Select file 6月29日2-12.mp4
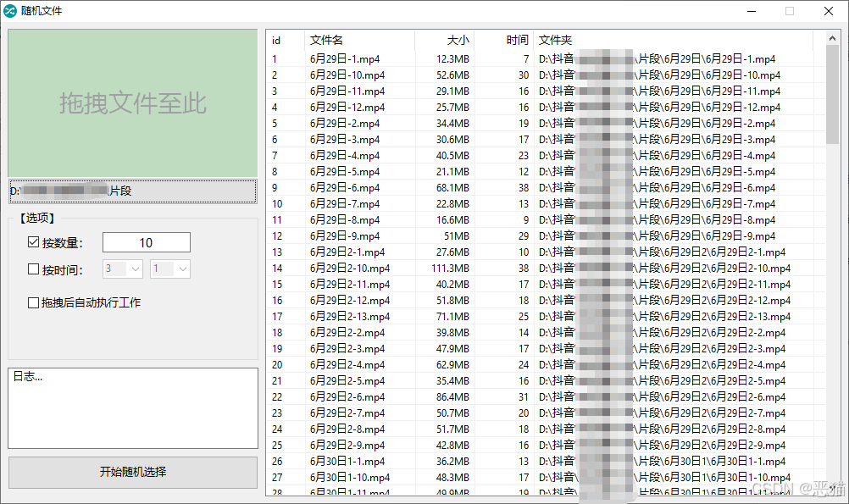Viewport: 849px width, 504px height. (350, 301)
